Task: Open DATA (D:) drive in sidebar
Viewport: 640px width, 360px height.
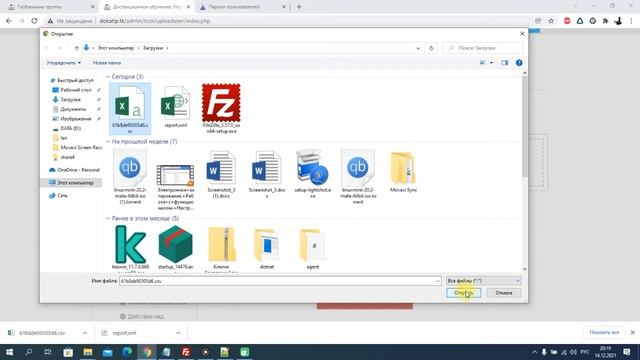Action: 70,128
